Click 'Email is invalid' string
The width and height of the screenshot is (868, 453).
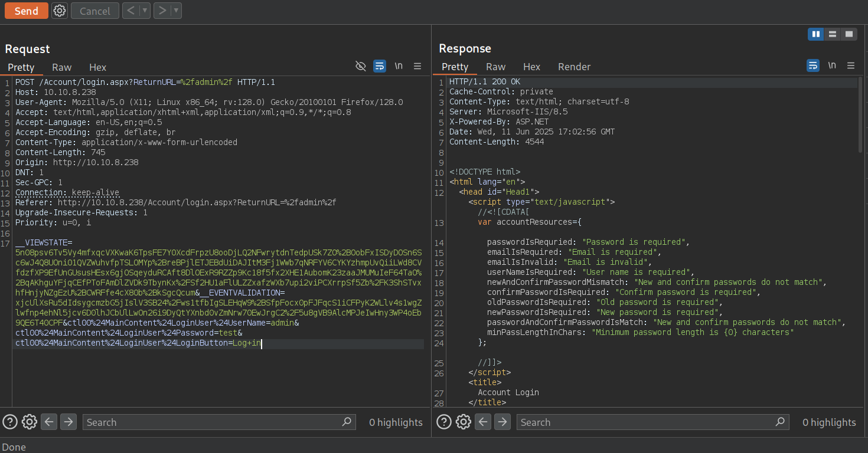click(606, 262)
